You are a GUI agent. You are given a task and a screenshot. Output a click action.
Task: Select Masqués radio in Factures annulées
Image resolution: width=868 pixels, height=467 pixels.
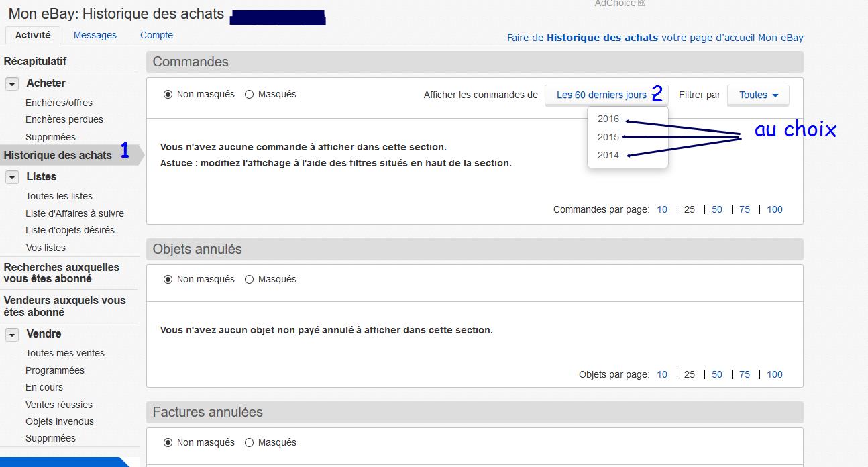coord(250,442)
